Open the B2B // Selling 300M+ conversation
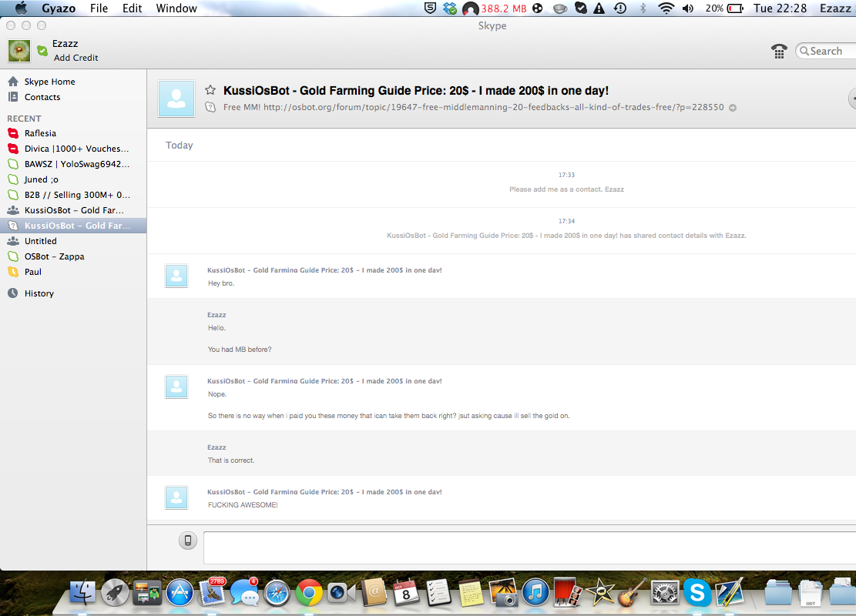 73,195
